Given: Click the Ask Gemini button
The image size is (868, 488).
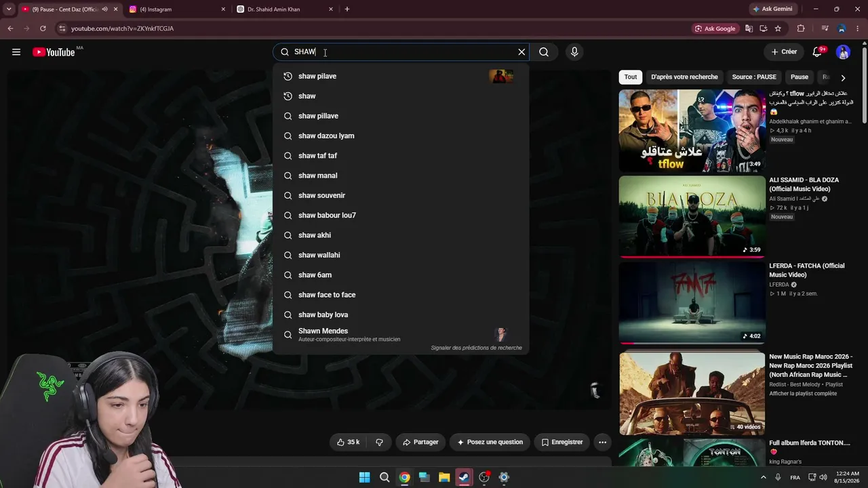Looking at the screenshot, I should tap(772, 9).
